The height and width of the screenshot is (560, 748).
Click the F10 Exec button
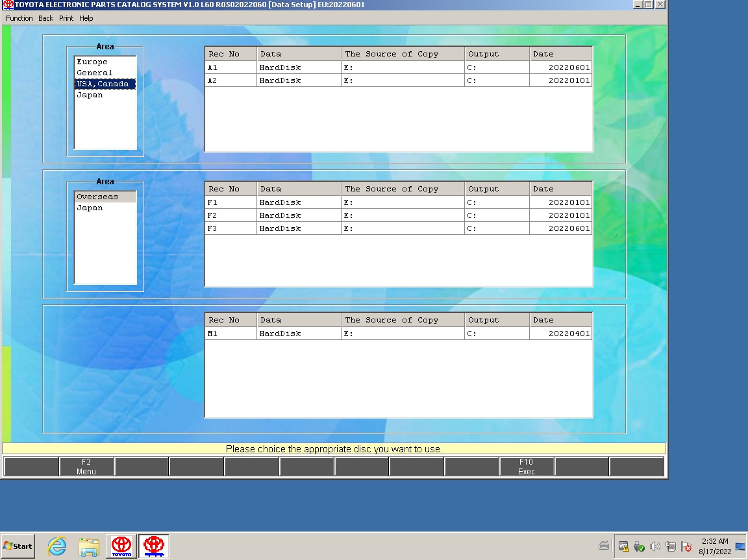click(527, 467)
